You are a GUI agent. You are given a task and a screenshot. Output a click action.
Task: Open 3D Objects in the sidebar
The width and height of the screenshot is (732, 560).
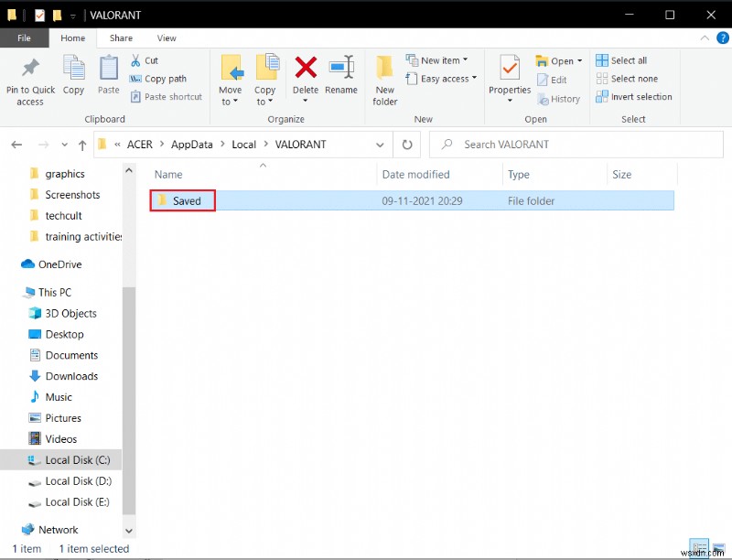click(63, 313)
